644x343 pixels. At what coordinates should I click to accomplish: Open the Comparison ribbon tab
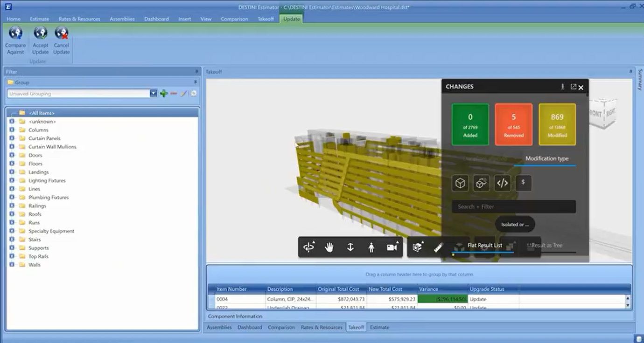(234, 19)
